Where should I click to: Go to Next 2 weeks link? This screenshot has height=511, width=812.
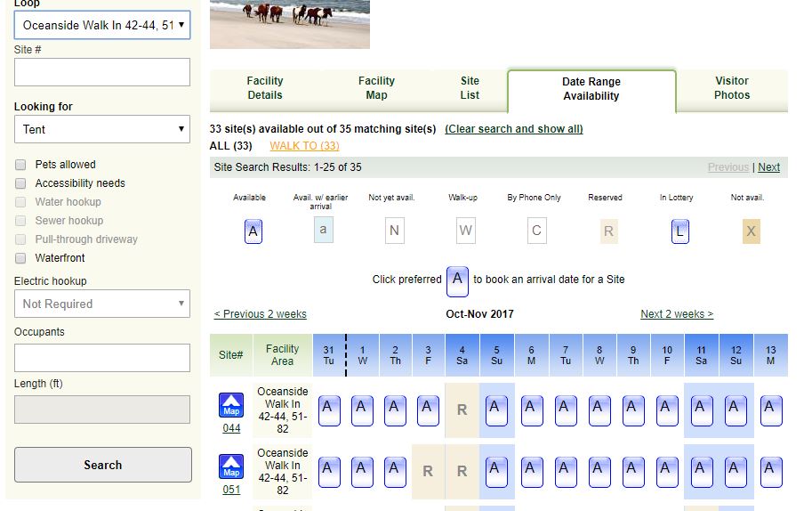point(676,314)
